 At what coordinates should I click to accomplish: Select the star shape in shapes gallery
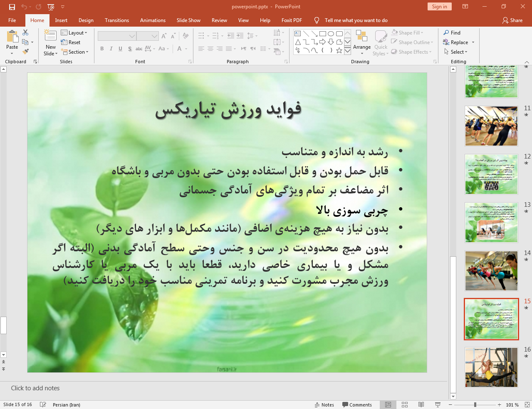coord(339,50)
